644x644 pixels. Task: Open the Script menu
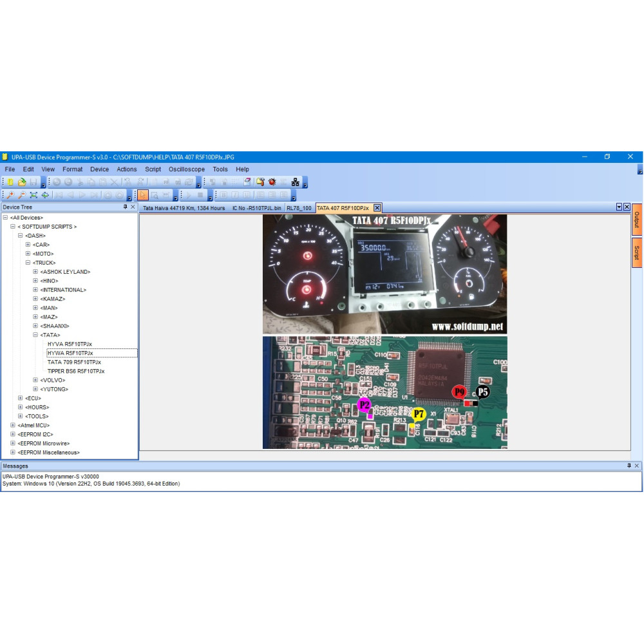point(153,169)
